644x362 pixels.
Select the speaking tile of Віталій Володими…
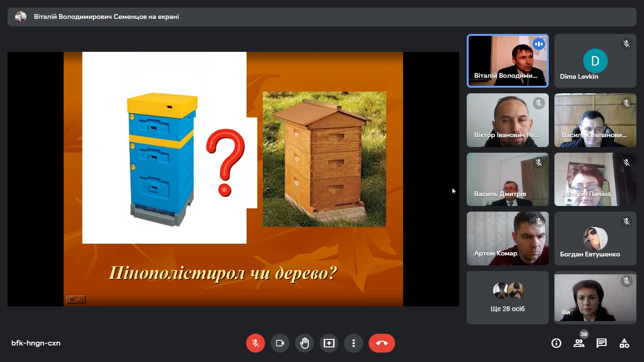click(x=508, y=61)
